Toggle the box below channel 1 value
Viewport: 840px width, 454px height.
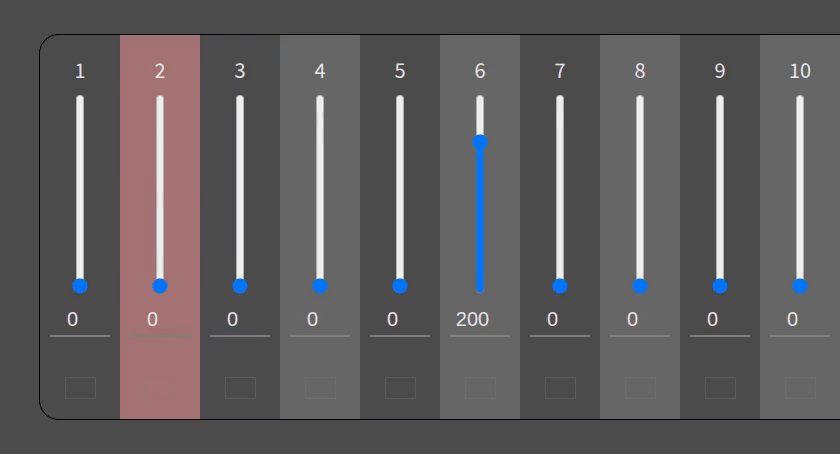(x=80, y=388)
